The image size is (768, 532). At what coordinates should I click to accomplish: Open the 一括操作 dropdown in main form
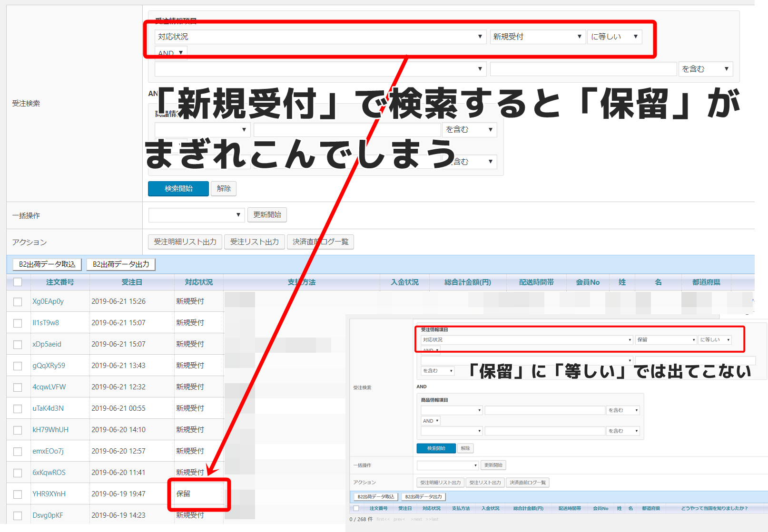(197, 215)
